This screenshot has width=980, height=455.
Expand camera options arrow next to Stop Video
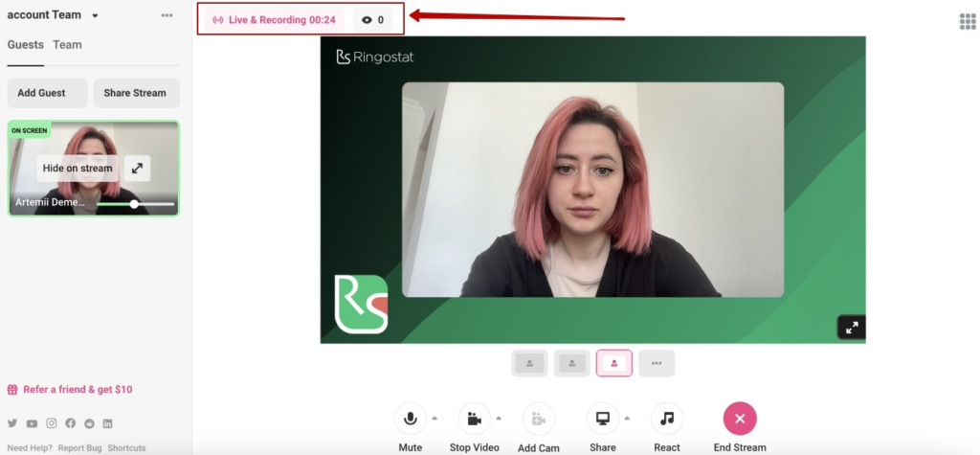pos(499,418)
